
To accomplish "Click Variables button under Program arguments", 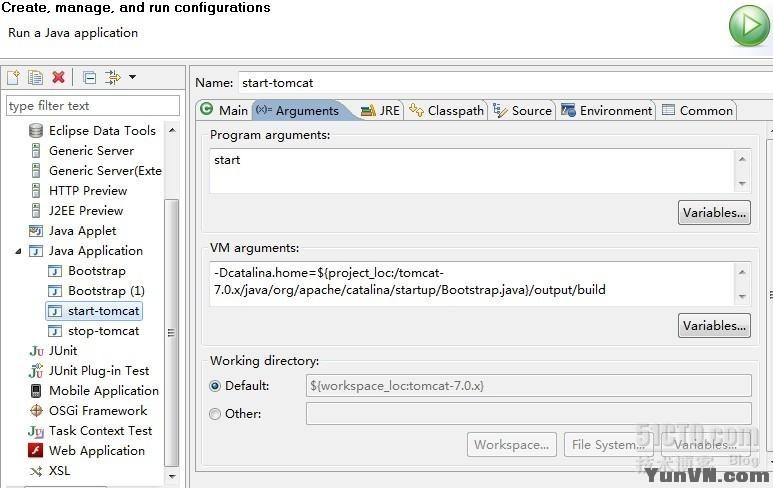I will click(x=714, y=212).
